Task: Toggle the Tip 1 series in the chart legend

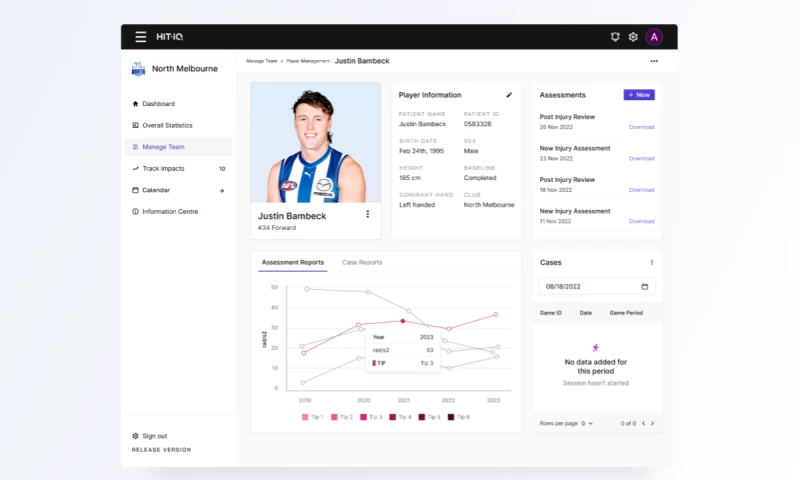Action: pos(311,416)
